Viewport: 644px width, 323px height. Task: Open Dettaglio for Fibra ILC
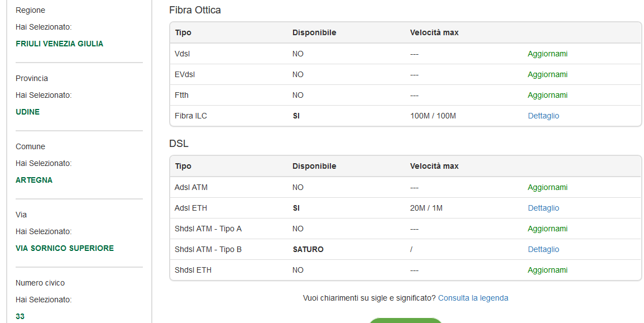pos(544,116)
